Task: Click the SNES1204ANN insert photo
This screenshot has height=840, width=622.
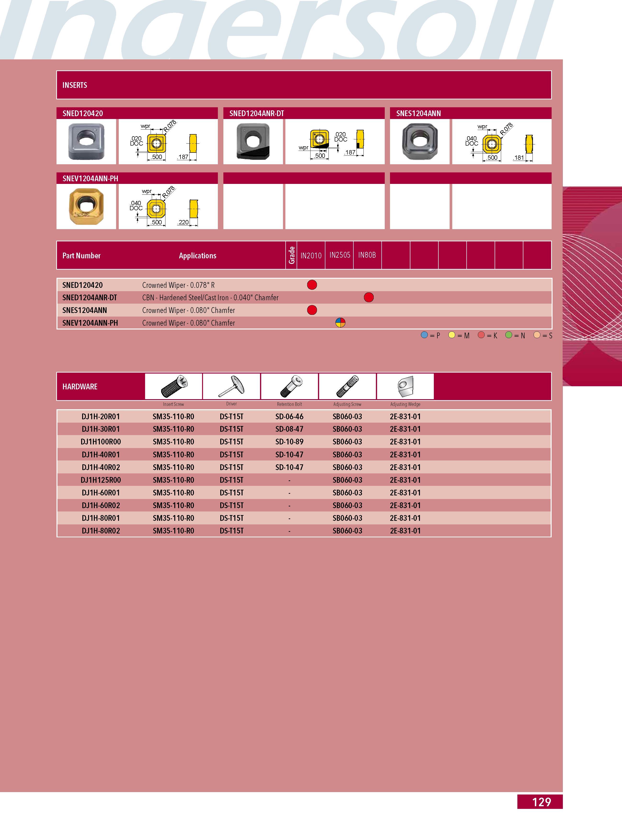Action: 420,142
